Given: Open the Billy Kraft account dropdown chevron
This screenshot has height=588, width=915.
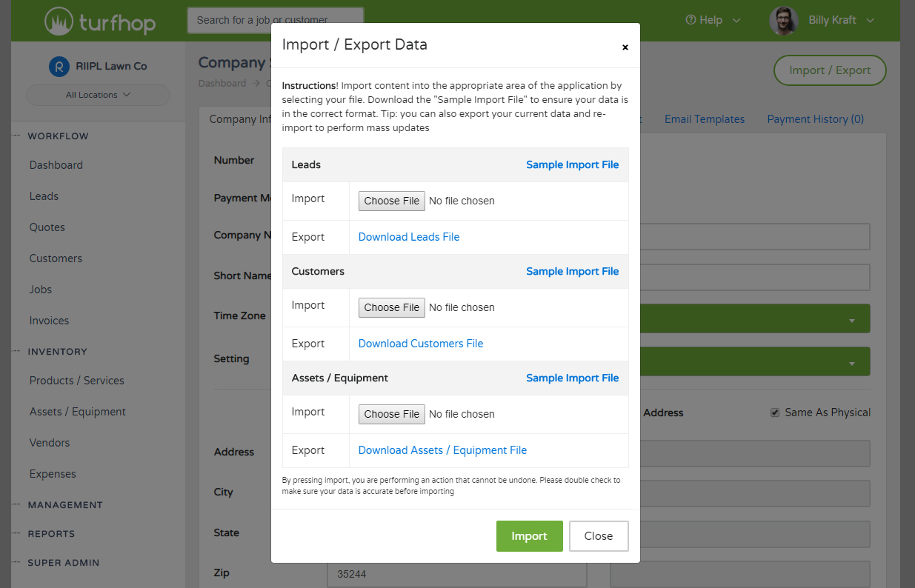Looking at the screenshot, I should [x=871, y=20].
